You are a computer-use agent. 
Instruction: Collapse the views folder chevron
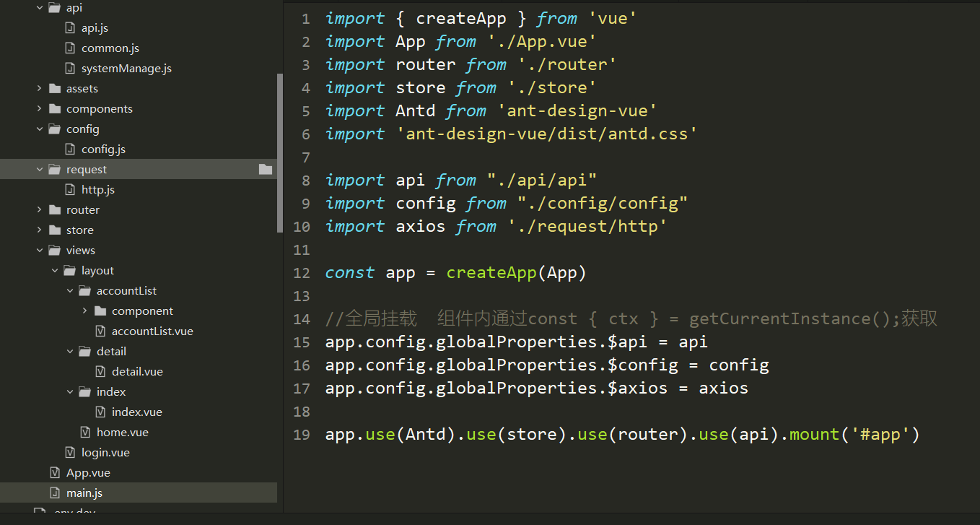coord(40,251)
